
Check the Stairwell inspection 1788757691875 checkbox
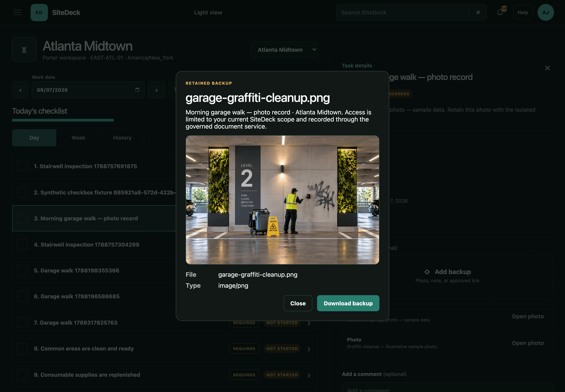pos(22,166)
